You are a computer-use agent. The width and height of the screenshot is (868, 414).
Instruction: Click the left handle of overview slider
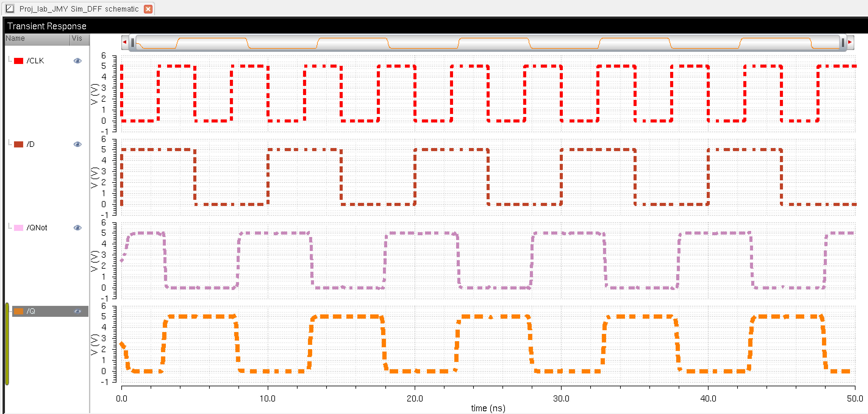[x=133, y=42]
